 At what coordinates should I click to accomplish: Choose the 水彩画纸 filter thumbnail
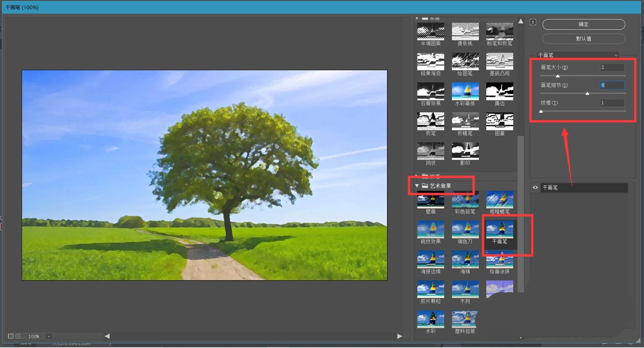(465, 90)
